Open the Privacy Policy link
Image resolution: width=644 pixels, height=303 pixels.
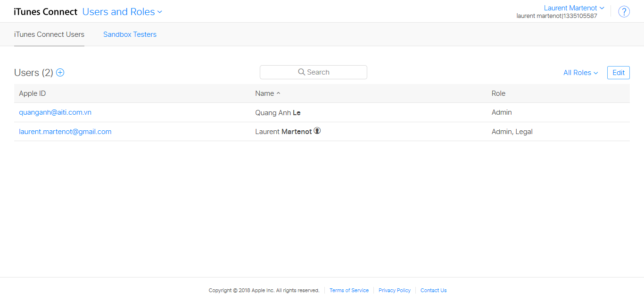click(x=394, y=290)
